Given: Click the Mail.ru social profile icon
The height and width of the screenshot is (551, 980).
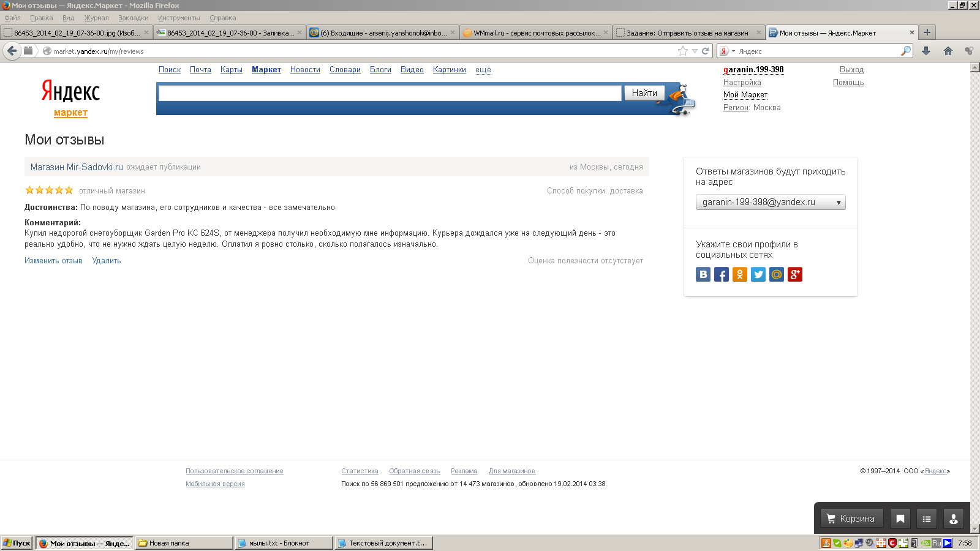Looking at the screenshot, I should (777, 274).
